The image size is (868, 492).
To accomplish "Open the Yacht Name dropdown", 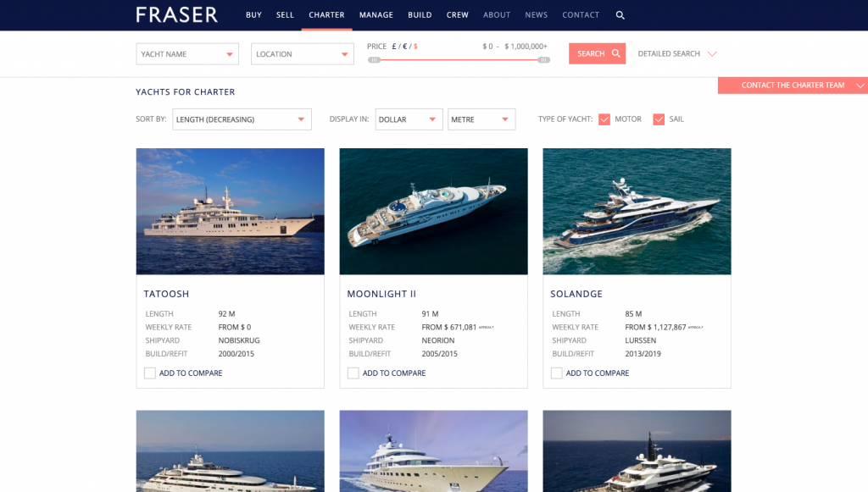I will (x=187, y=54).
